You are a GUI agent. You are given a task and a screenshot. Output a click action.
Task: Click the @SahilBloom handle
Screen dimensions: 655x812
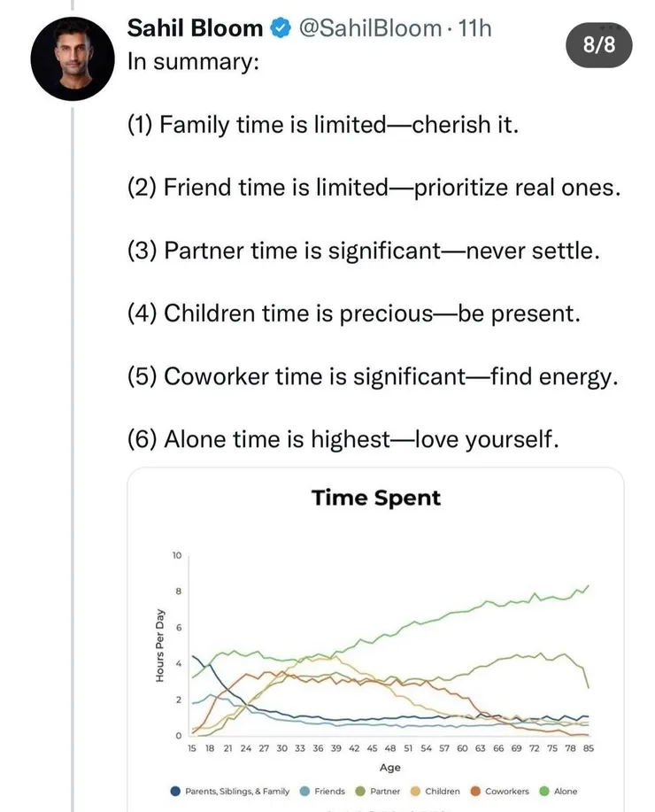(x=370, y=28)
